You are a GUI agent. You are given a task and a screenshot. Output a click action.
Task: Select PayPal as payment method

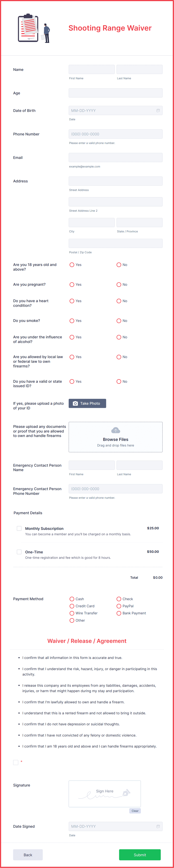[119, 606]
